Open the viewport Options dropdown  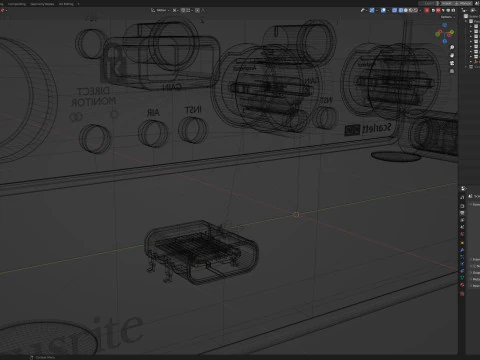pos(448,17)
